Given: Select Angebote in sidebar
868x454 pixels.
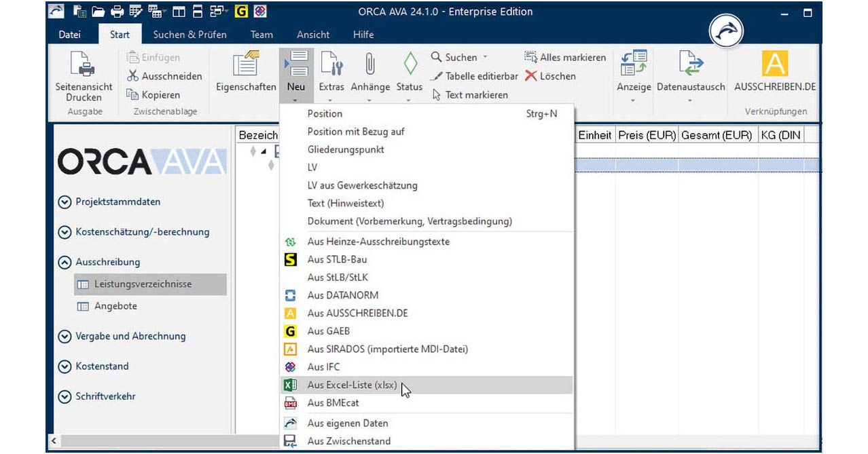Looking at the screenshot, I should (x=115, y=306).
